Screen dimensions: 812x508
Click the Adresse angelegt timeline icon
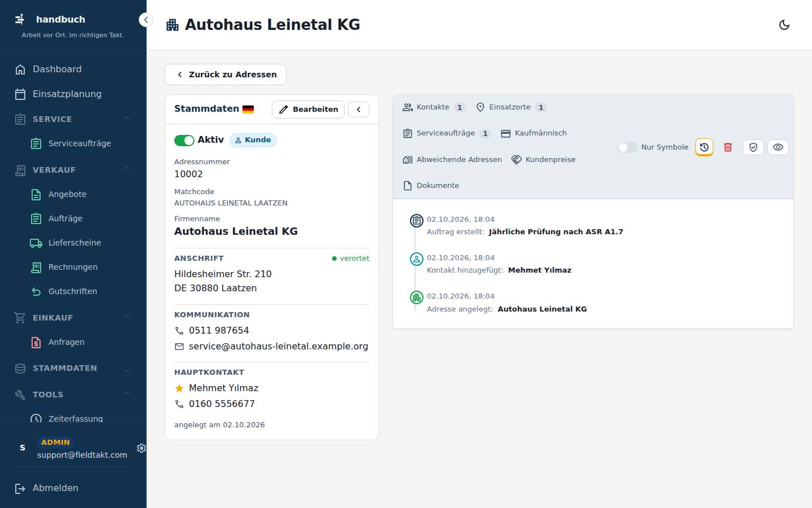416,297
